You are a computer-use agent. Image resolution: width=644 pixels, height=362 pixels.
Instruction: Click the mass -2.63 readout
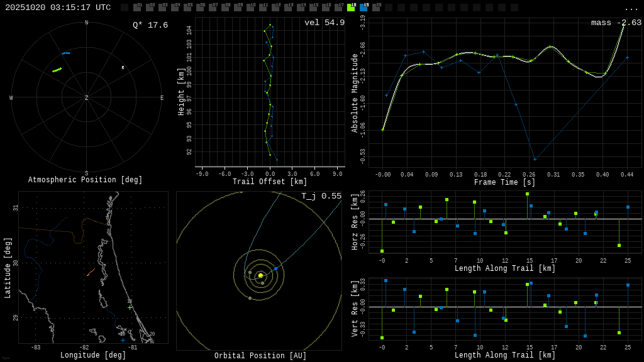coord(616,23)
